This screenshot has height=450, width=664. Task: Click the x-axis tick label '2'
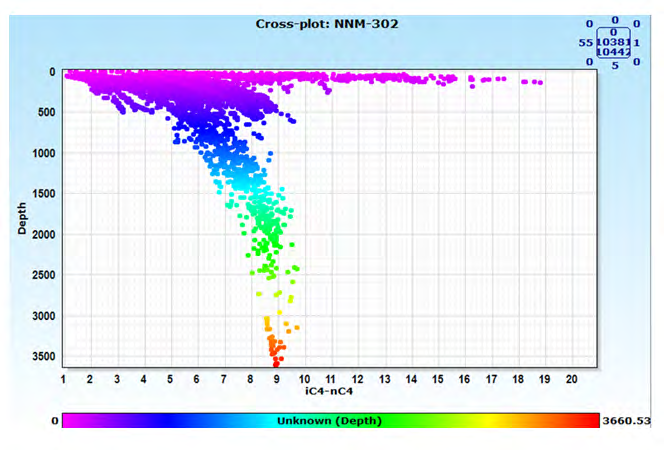(90, 379)
